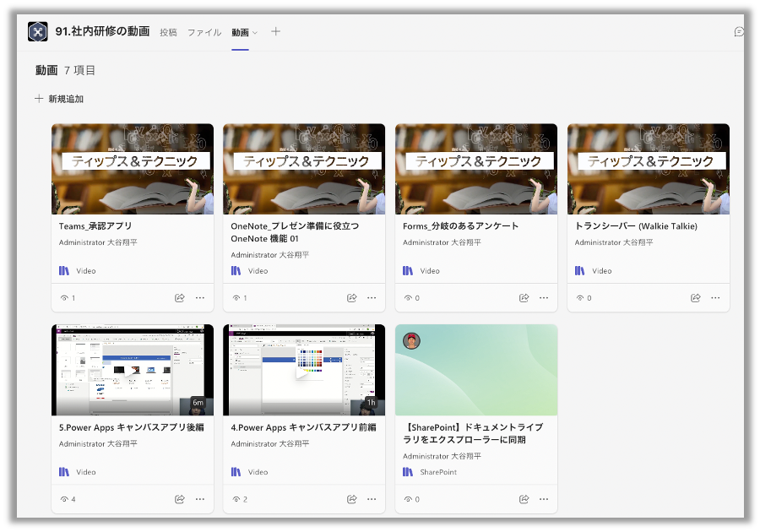The image size is (760, 532).
Task: Expand the 動画 tab dropdown chevron
Action: pyautogui.click(x=255, y=33)
